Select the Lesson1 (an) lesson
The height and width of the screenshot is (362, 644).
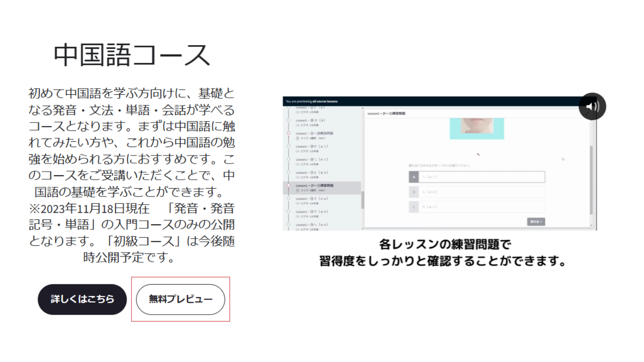tap(312, 212)
